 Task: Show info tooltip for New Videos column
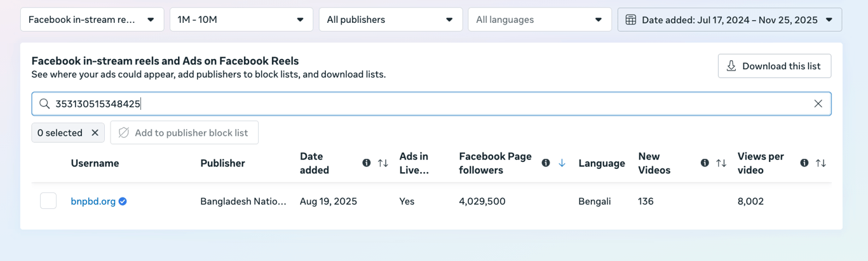tap(705, 163)
